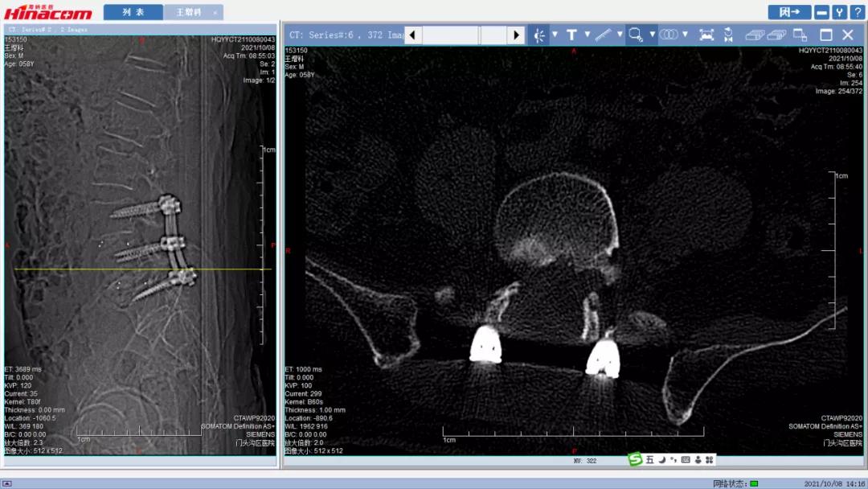868x489 pixels.
Task: Click the HU: 322 value readout
Action: pos(585,461)
